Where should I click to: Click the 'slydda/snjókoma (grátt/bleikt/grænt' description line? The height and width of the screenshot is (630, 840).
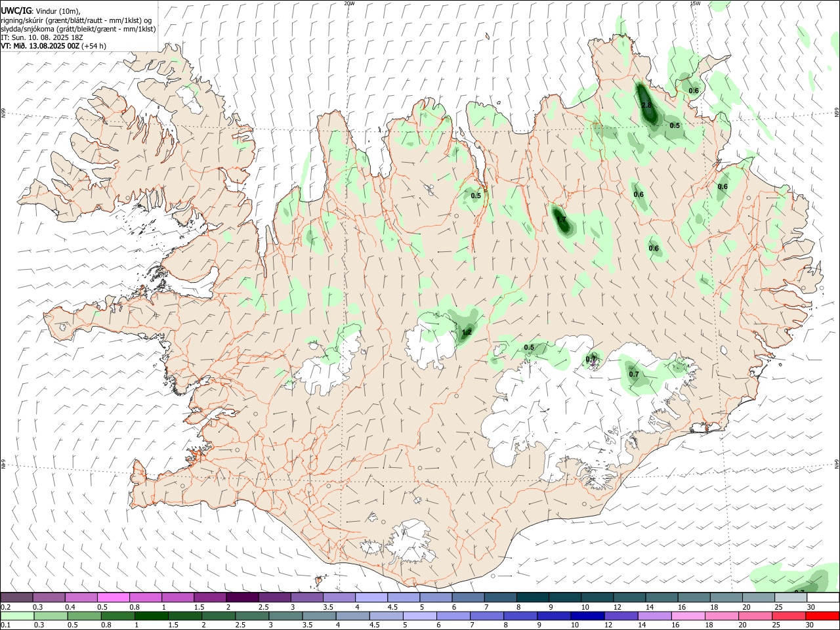(78, 29)
